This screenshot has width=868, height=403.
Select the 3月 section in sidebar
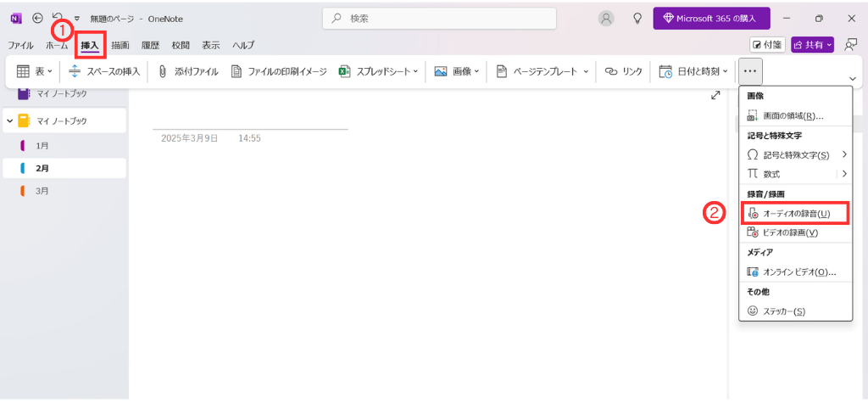pos(42,191)
